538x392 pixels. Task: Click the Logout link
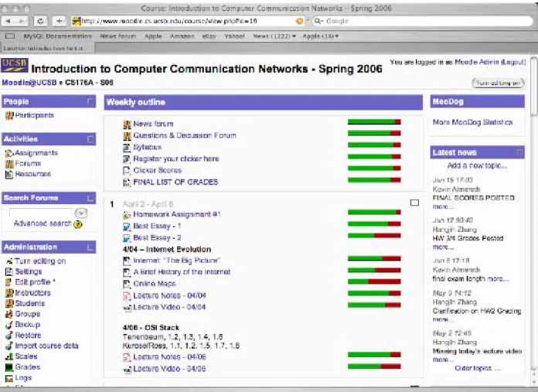[513, 62]
